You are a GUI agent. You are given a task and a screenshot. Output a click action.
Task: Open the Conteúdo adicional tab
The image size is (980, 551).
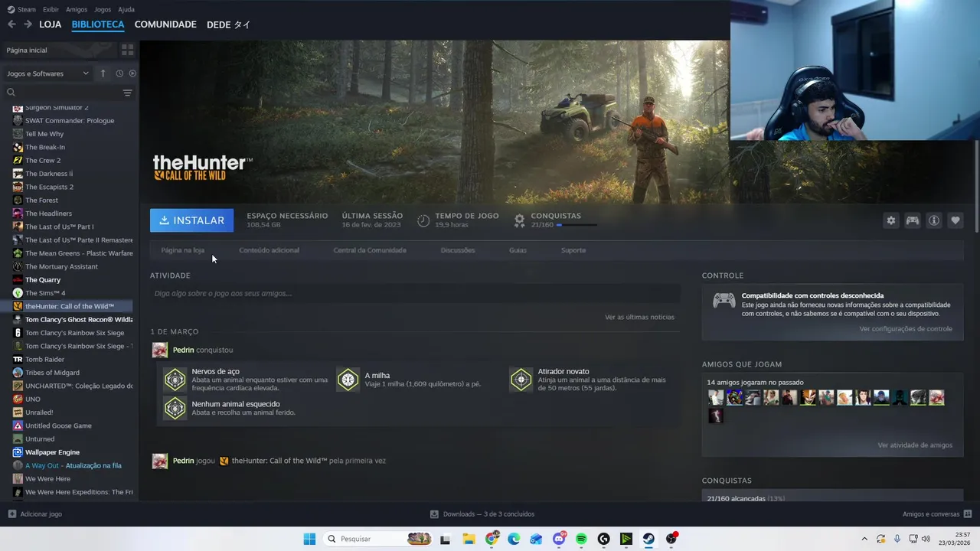click(x=269, y=250)
